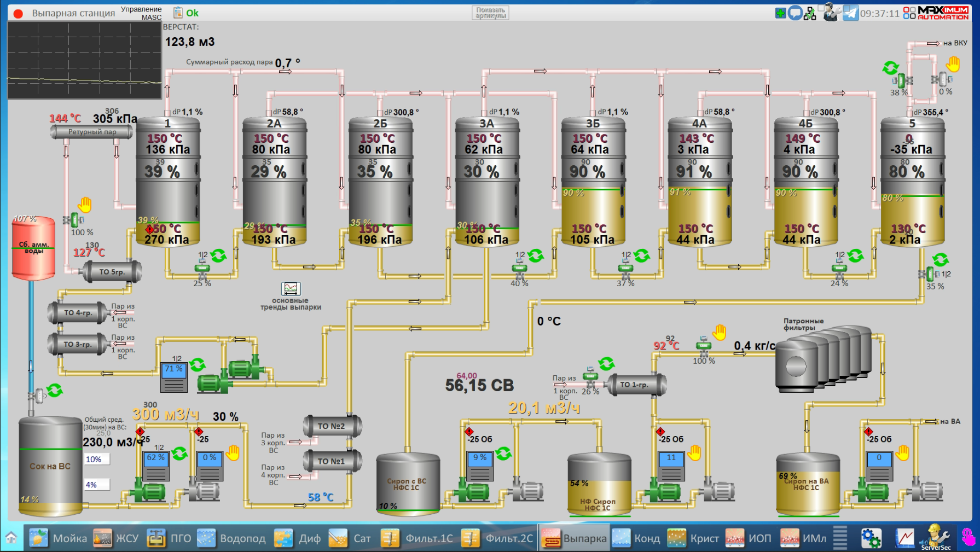This screenshot has width=980, height=552.
Task: Open the blue-green gears settings icon
Action: 871,538
